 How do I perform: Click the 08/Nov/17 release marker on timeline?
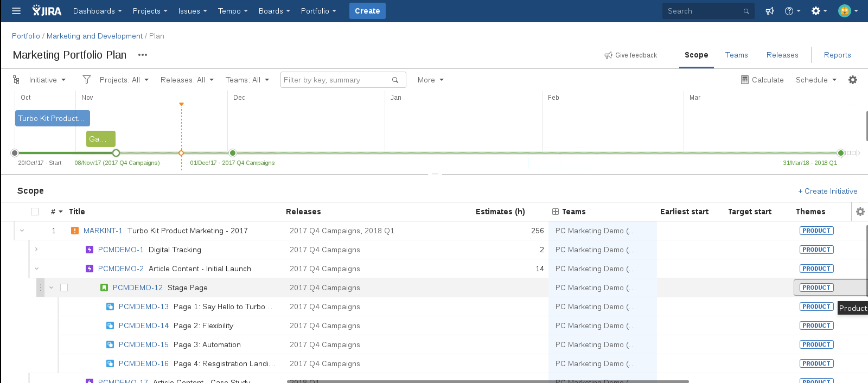[116, 153]
